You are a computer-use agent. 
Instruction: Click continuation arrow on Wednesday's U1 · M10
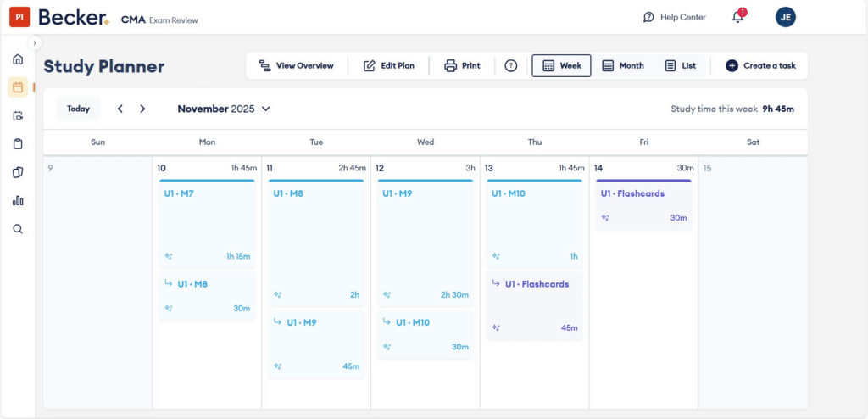coord(387,322)
